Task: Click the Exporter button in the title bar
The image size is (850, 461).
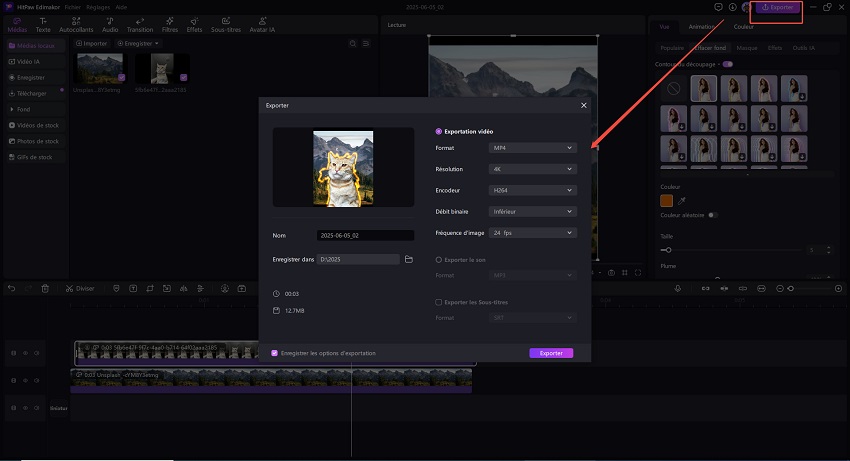Action: tap(778, 7)
